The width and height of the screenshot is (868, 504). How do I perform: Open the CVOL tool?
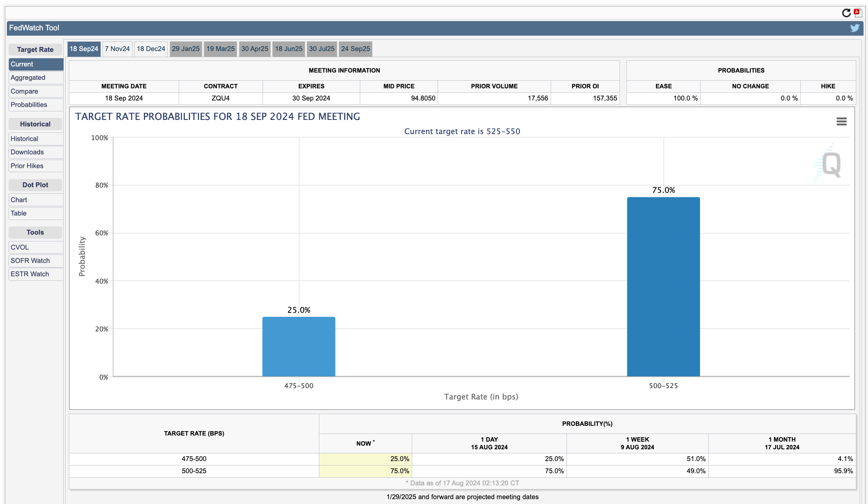tap(36, 247)
